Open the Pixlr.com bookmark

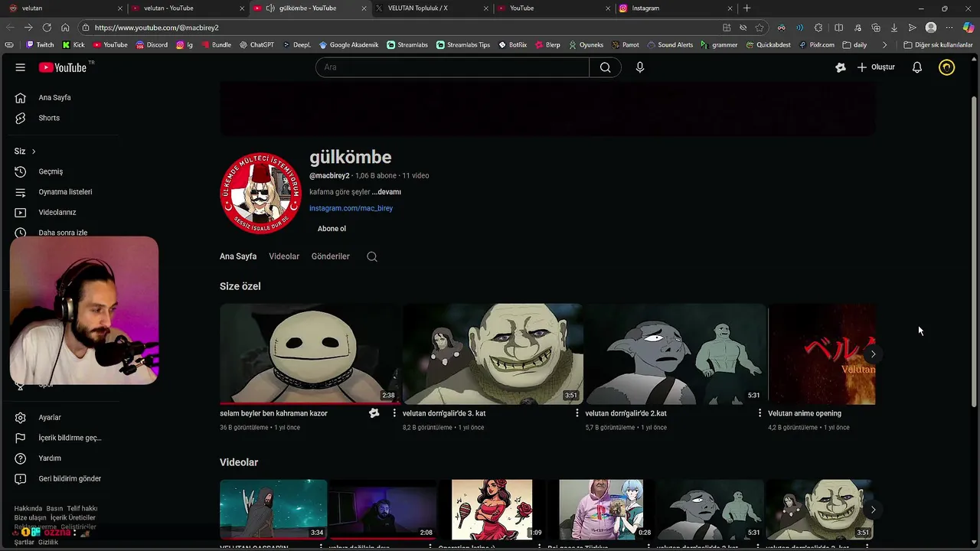click(816, 45)
